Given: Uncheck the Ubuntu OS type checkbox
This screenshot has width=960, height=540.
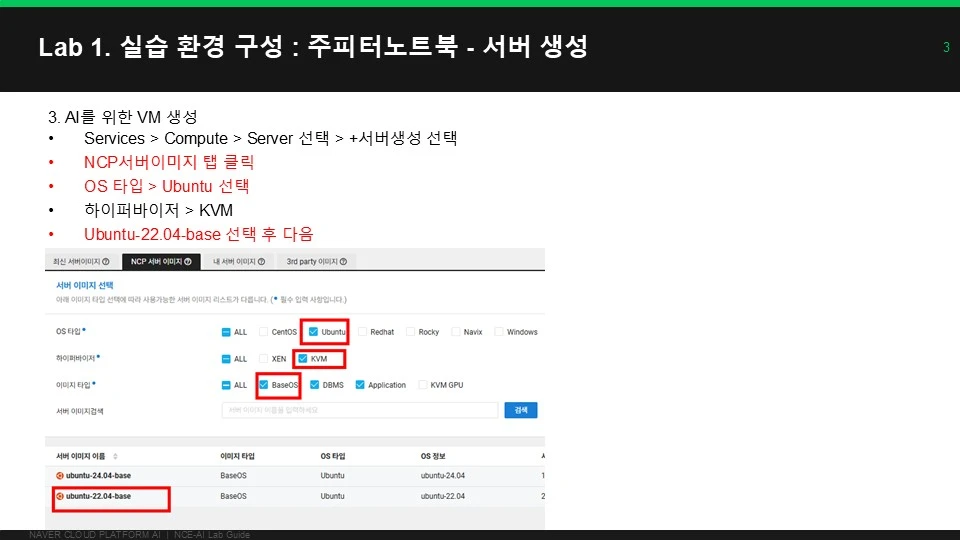Looking at the screenshot, I should [313, 332].
